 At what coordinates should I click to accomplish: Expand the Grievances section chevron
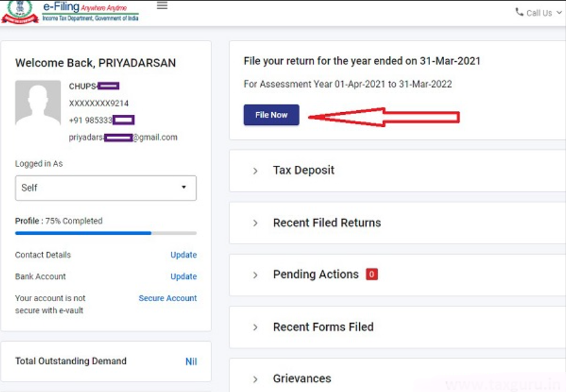point(255,379)
